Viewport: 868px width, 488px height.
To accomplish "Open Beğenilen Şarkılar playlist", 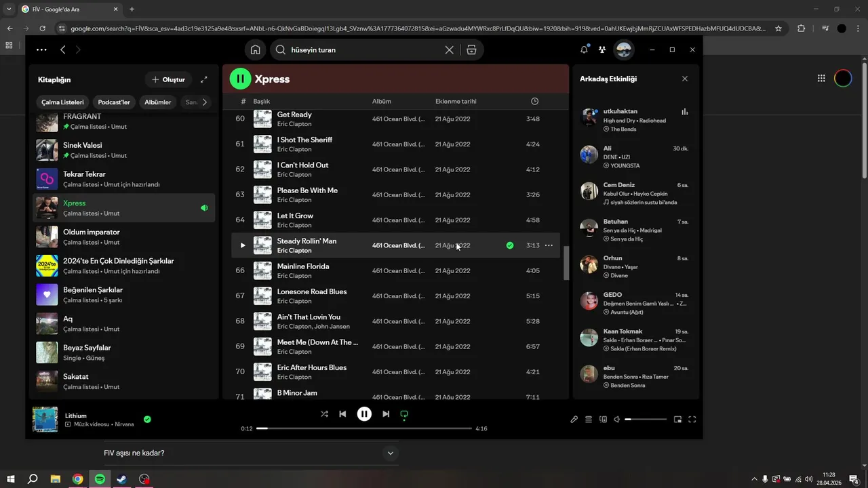I will [x=123, y=295].
